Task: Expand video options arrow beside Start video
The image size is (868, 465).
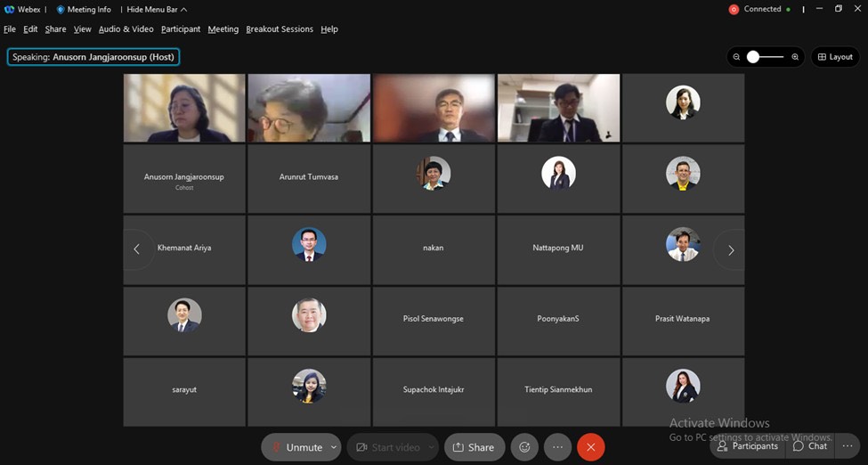Action: [x=431, y=447]
